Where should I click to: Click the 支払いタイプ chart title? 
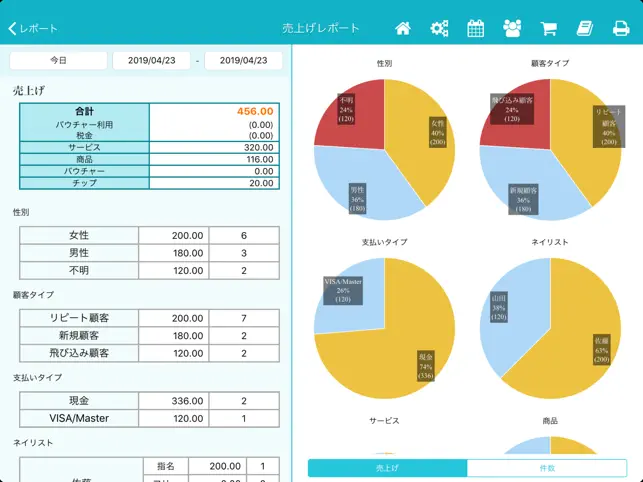(384, 242)
